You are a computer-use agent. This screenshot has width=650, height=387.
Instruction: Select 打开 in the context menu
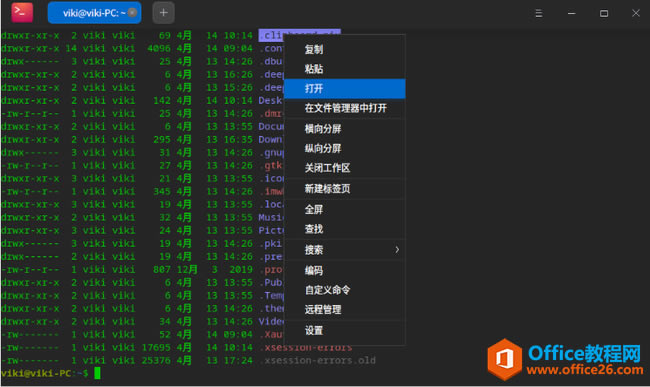point(345,88)
